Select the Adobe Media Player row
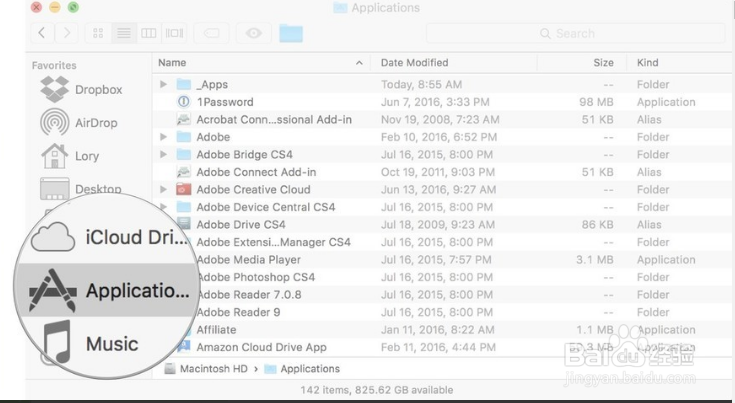Image resolution: width=735 pixels, height=403 pixels. coord(442,260)
